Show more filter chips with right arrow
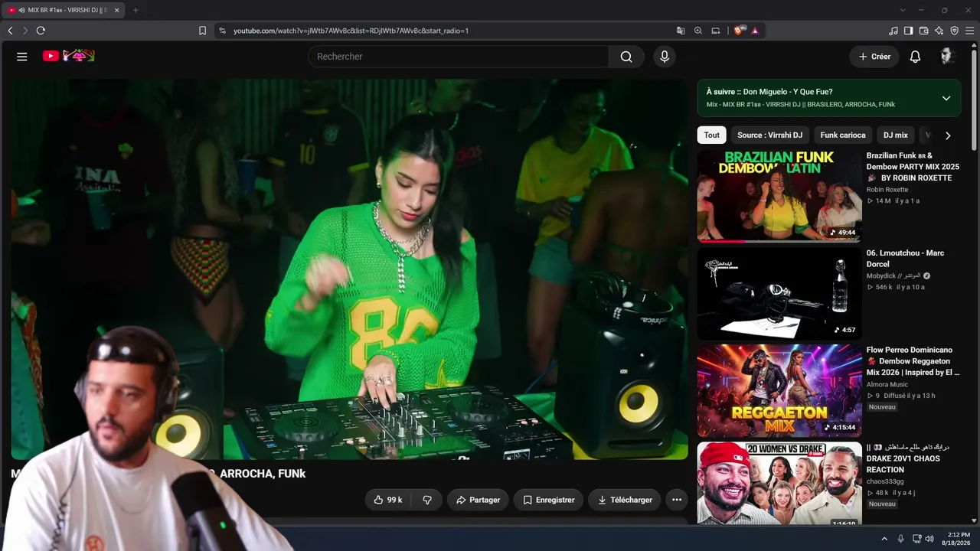 [x=948, y=135]
